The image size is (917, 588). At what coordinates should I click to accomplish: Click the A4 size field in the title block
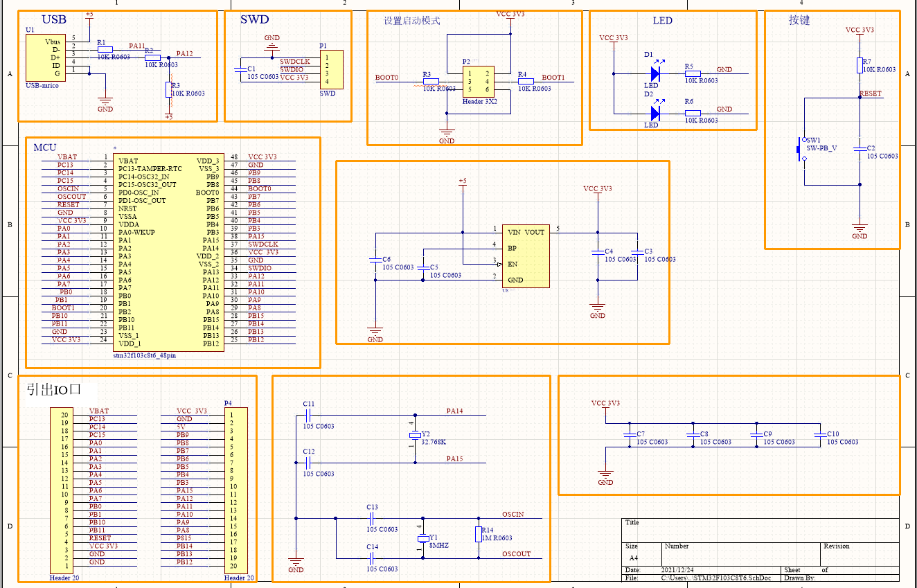pos(633,558)
